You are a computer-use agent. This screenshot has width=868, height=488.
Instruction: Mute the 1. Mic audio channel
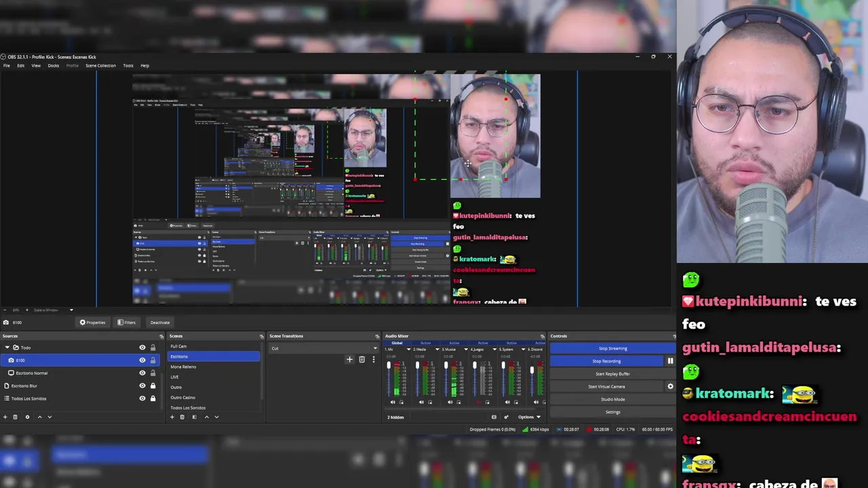coord(393,402)
